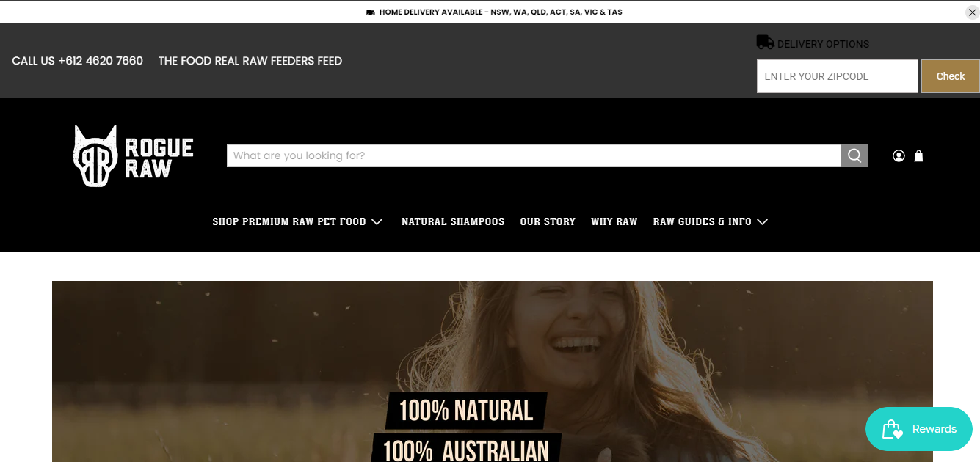
Task: Open Raw Guides & Info menu
Action: pyautogui.click(x=703, y=221)
